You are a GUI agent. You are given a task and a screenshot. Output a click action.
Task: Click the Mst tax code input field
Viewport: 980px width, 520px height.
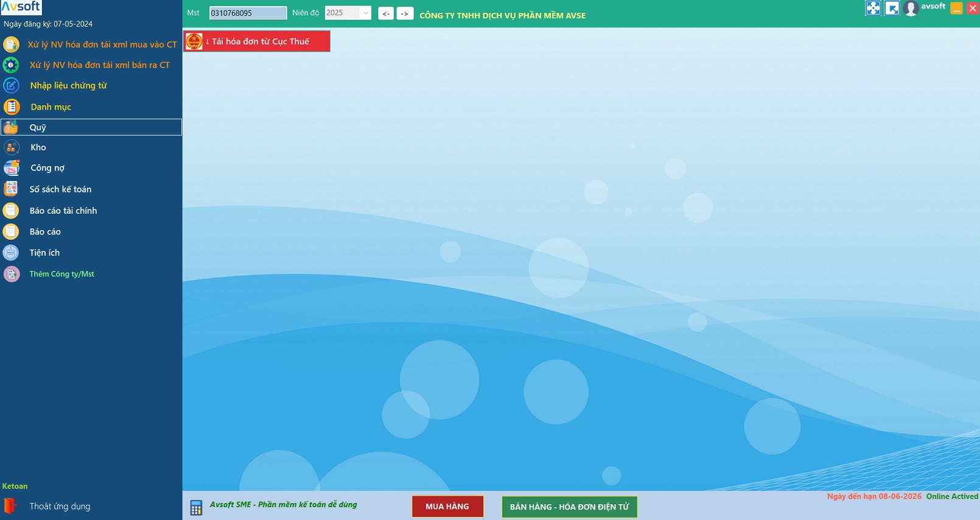(248, 13)
